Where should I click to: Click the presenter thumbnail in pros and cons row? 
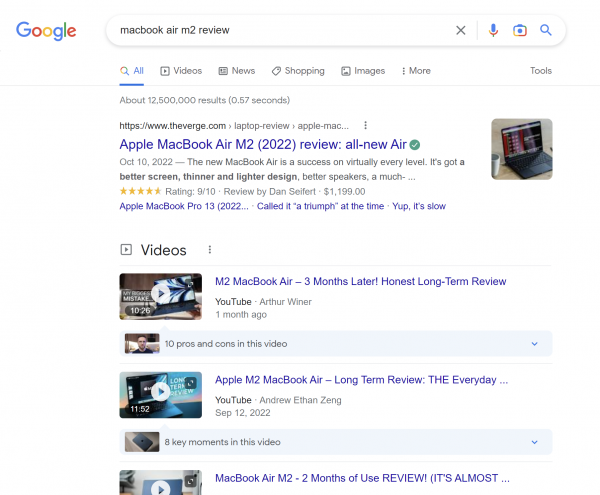click(142, 344)
